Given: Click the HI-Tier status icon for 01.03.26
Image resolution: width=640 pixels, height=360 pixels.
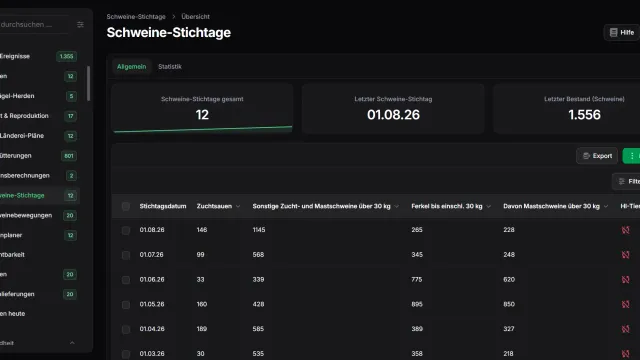Looking at the screenshot, I should pos(625,354).
